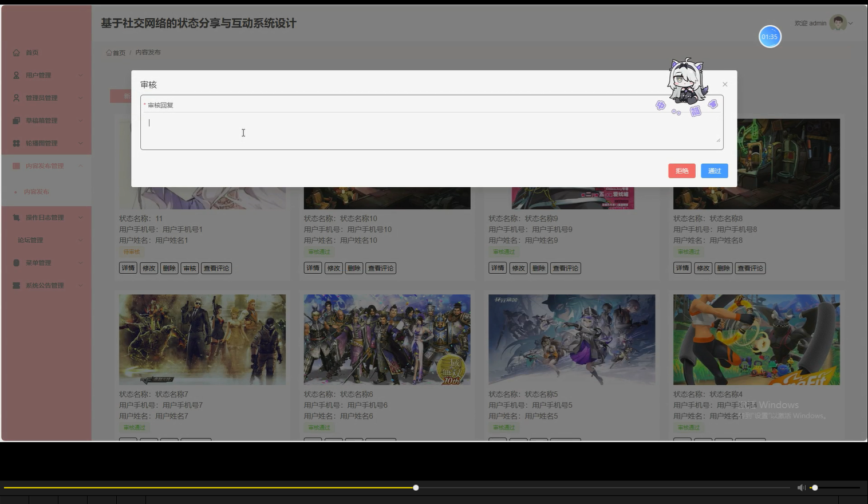
Task: Click the home icon in the breadcrumb
Action: (x=108, y=52)
